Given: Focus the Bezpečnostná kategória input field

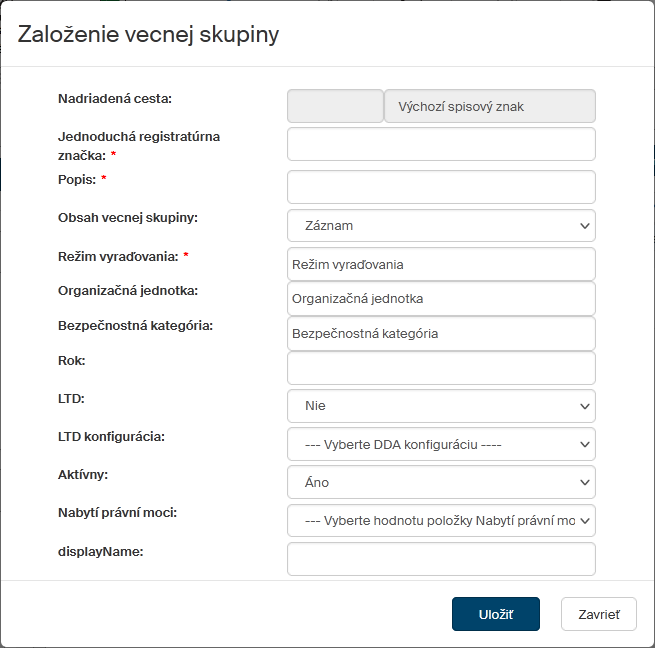Looking at the screenshot, I should [441, 334].
